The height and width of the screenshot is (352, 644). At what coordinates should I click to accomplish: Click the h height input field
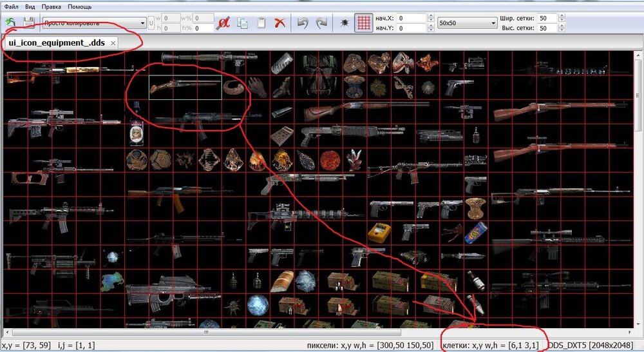171,28
